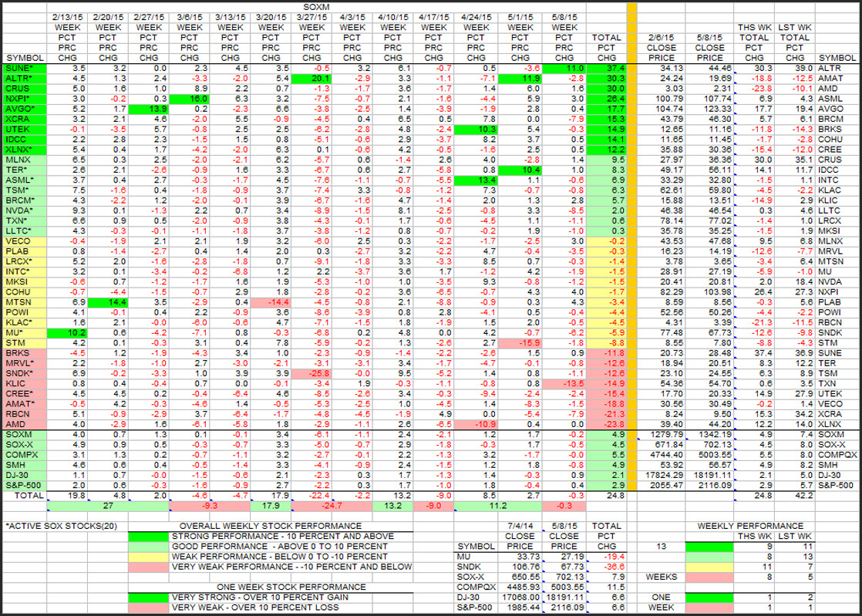Click TER's highlighted 10.4 cell
The height and width of the screenshot is (616, 862).
pos(520,170)
